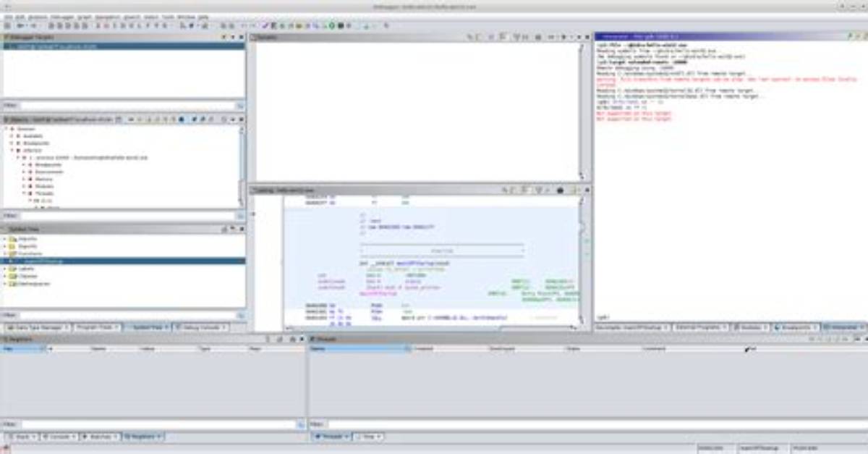Expand the Namespaces folder in Symbol Tree
868x454 pixels.
click(5, 283)
